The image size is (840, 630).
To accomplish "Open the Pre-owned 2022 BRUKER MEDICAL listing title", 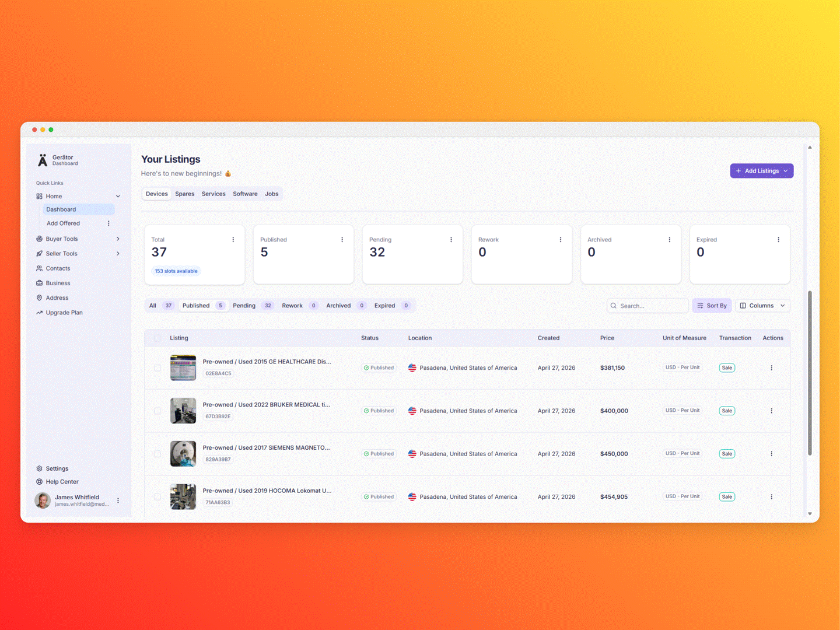I will pos(267,405).
